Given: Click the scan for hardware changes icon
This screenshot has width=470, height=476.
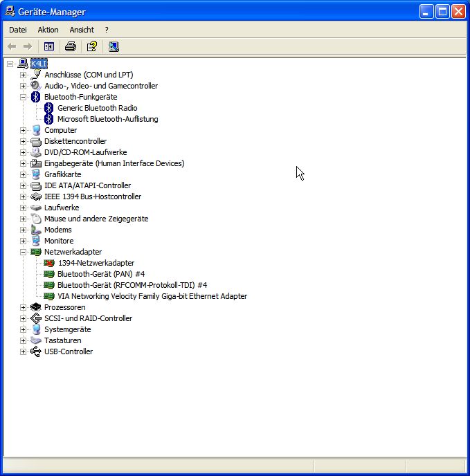Looking at the screenshot, I should tap(114, 46).
